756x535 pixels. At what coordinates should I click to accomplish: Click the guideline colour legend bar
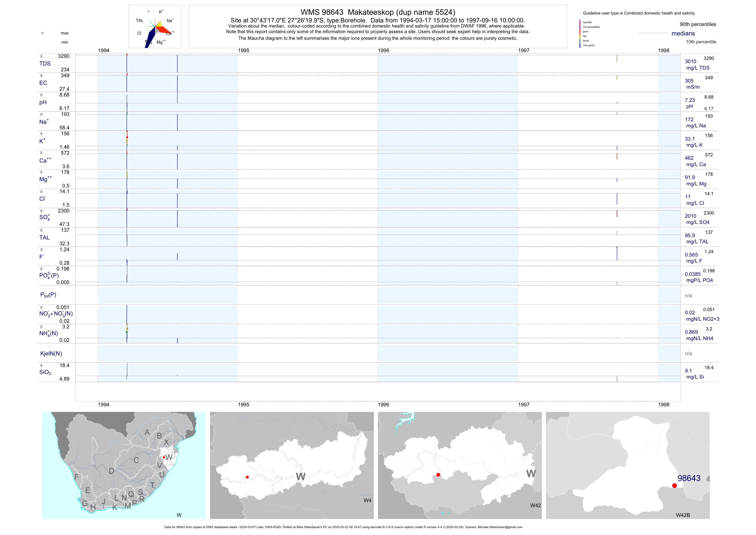coord(580,34)
